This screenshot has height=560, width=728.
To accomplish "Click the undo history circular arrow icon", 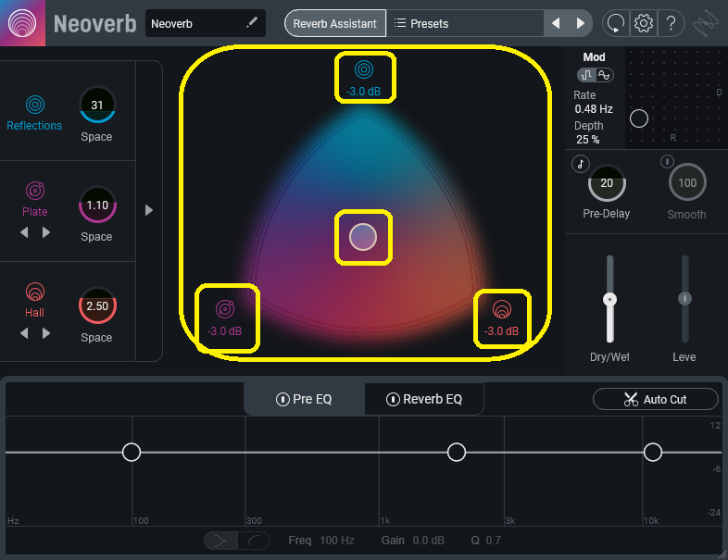I will tap(615, 23).
